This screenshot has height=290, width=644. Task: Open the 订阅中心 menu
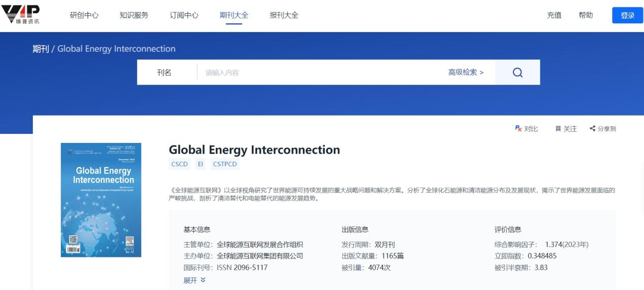pos(184,15)
